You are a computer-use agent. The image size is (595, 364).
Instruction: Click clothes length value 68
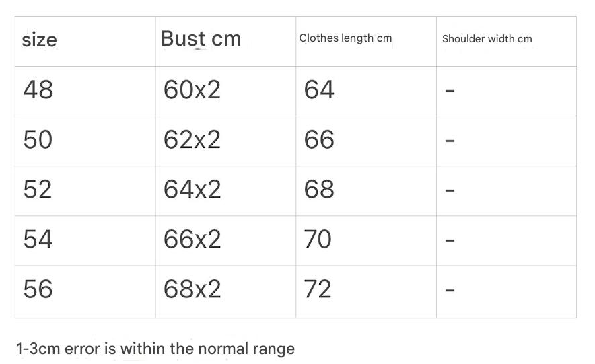[x=319, y=189]
